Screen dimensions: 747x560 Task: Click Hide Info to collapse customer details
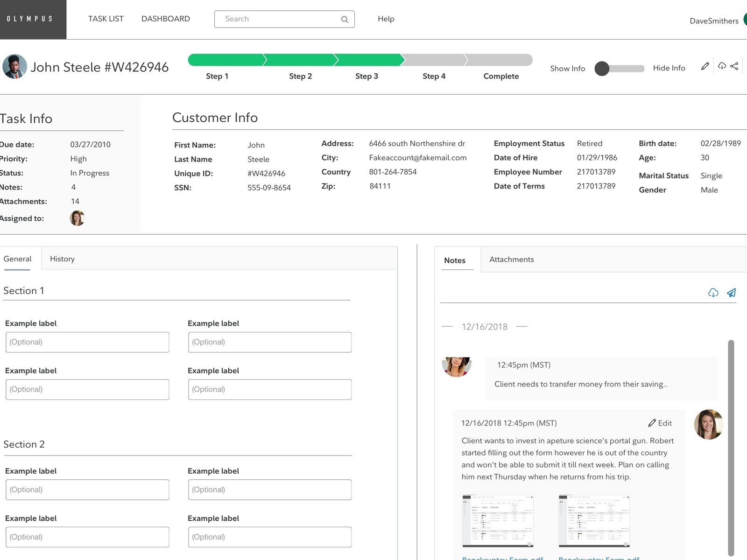669,68
